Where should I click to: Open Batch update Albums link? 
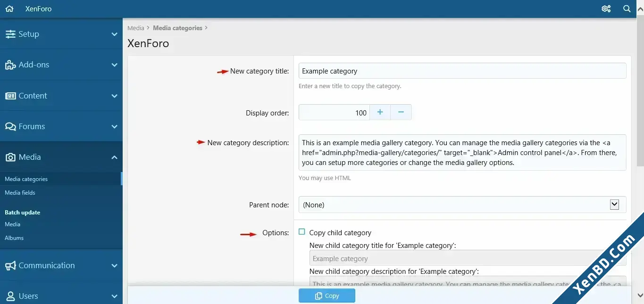click(14, 238)
